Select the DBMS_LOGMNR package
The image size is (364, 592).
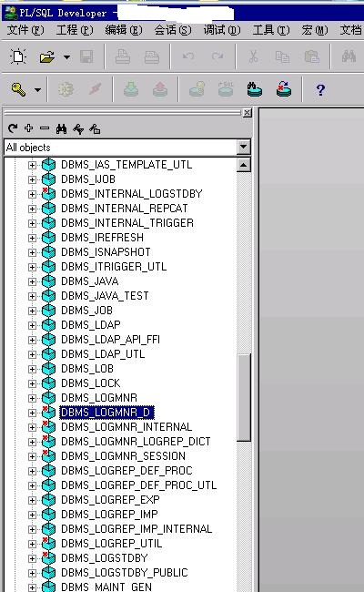[x=99, y=398]
